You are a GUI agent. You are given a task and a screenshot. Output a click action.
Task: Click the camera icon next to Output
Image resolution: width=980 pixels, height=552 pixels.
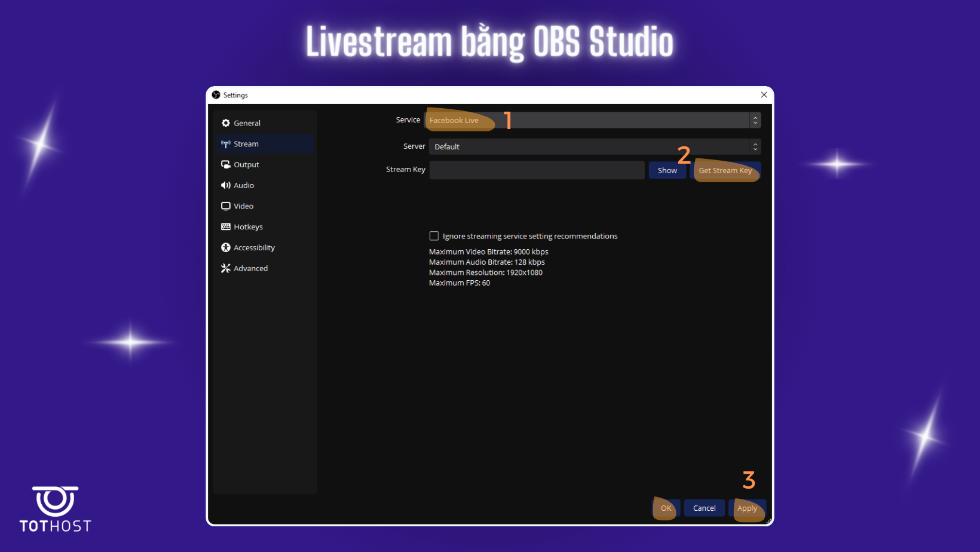[226, 164]
